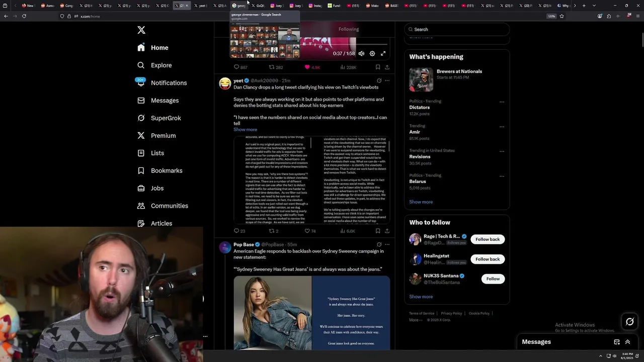This screenshot has height=362, width=644.
Task: Show more under Who to follow
Action: tap(421, 297)
